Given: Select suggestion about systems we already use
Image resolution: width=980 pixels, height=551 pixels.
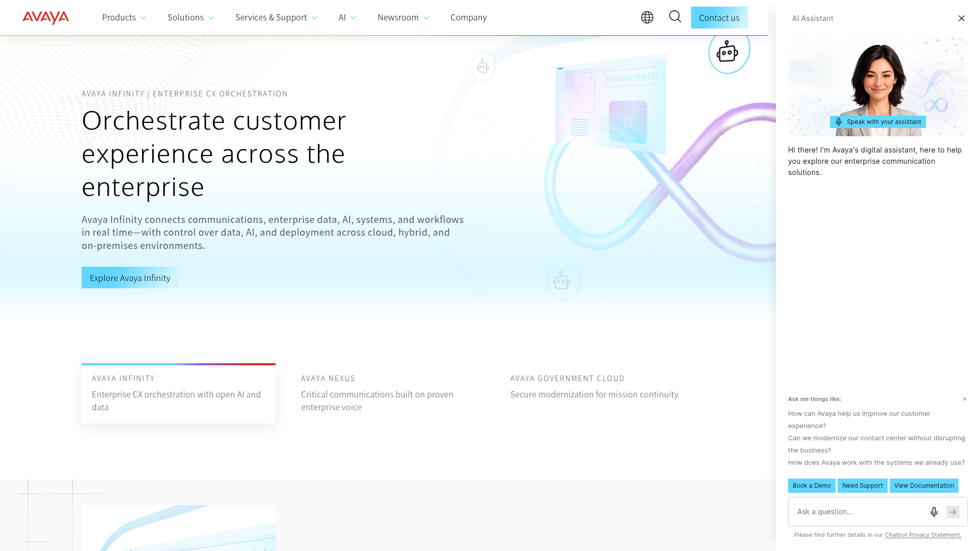Looking at the screenshot, I should pyautogui.click(x=876, y=463).
